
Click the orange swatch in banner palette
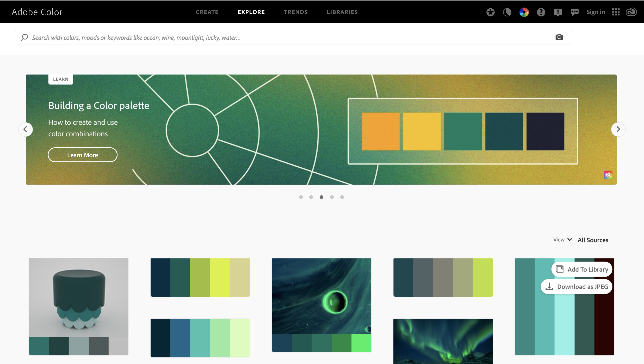point(381,131)
